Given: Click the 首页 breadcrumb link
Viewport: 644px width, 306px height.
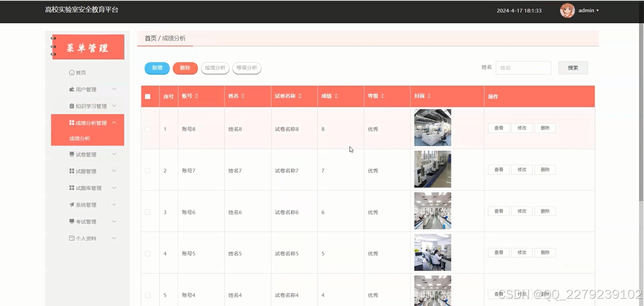Looking at the screenshot, I should (150, 38).
